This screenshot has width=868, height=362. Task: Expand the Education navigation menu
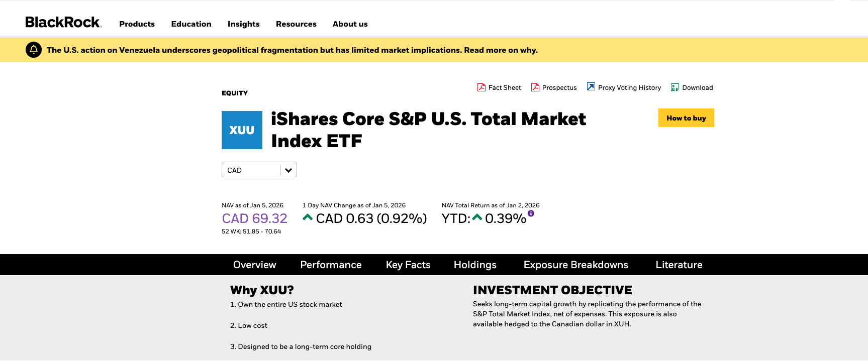click(191, 24)
